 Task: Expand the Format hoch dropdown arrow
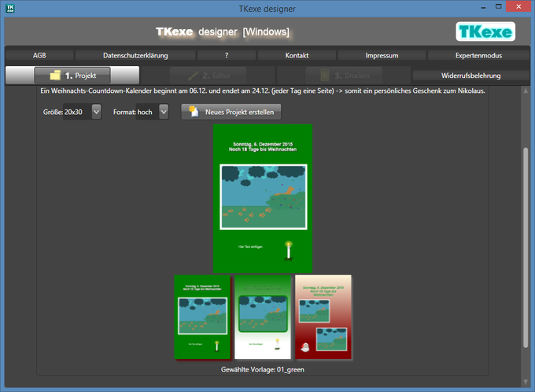point(164,112)
